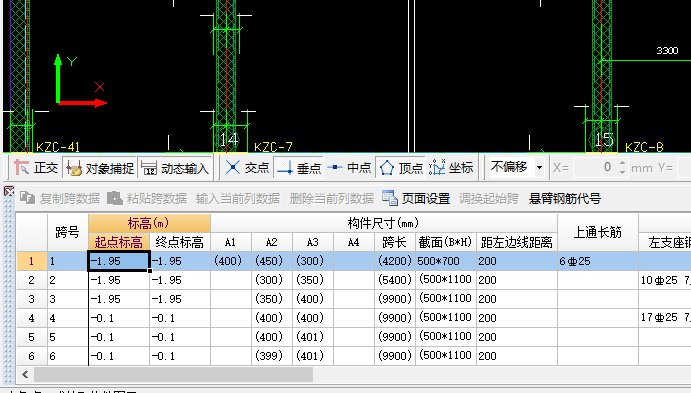Close the span data panel icon
This screenshot has width=691, height=393.
(9, 191)
